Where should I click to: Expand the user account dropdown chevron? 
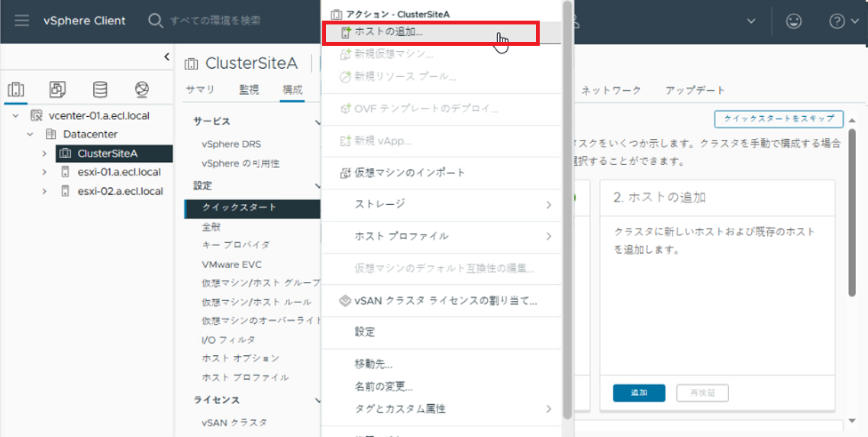point(751,21)
